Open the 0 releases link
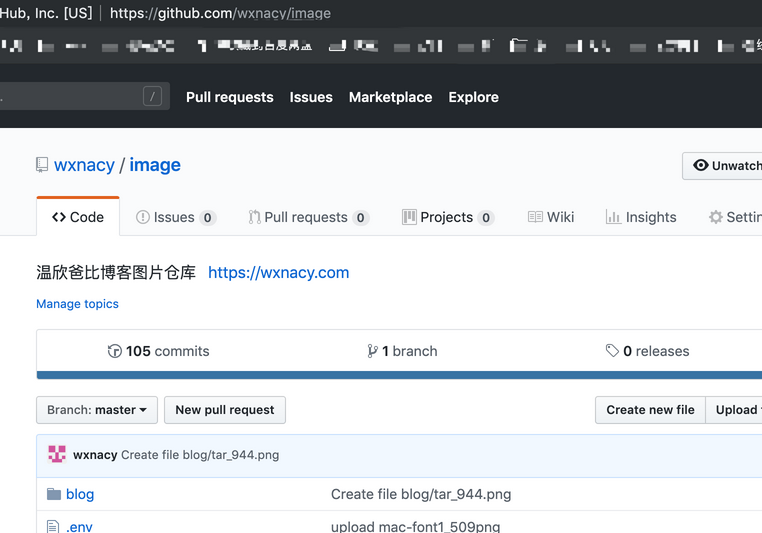Viewport: 762px width, 533px height. click(x=647, y=351)
